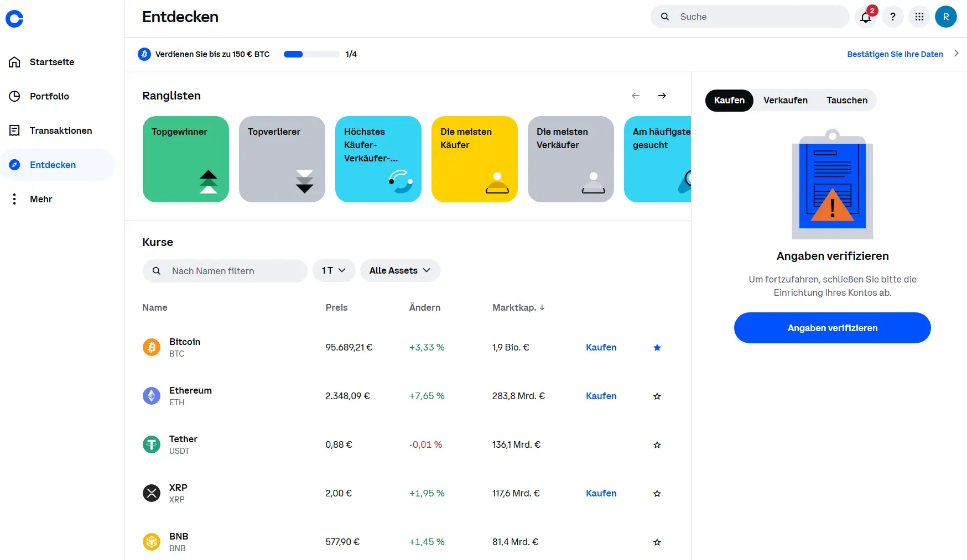The width and height of the screenshot is (967, 560).
Task: Click Bestätigen Sie Ihre Daten link
Action: coord(895,54)
